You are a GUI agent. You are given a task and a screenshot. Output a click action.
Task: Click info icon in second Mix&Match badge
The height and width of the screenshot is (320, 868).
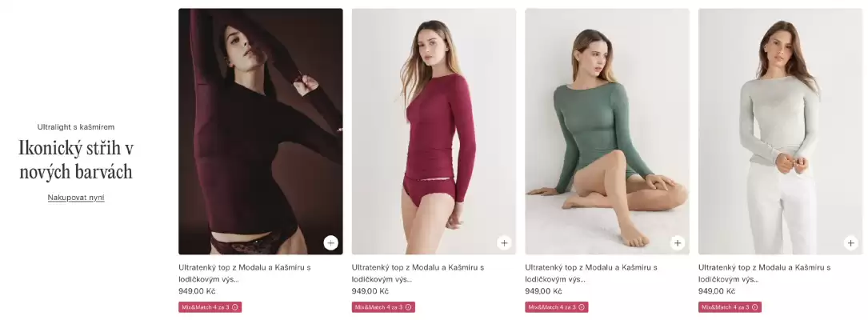pos(408,307)
